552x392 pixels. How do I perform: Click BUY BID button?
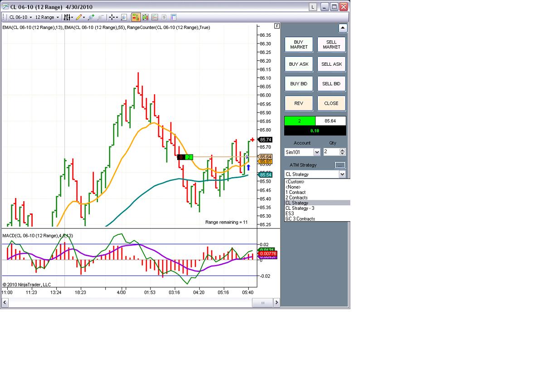click(x=299, y=83)
